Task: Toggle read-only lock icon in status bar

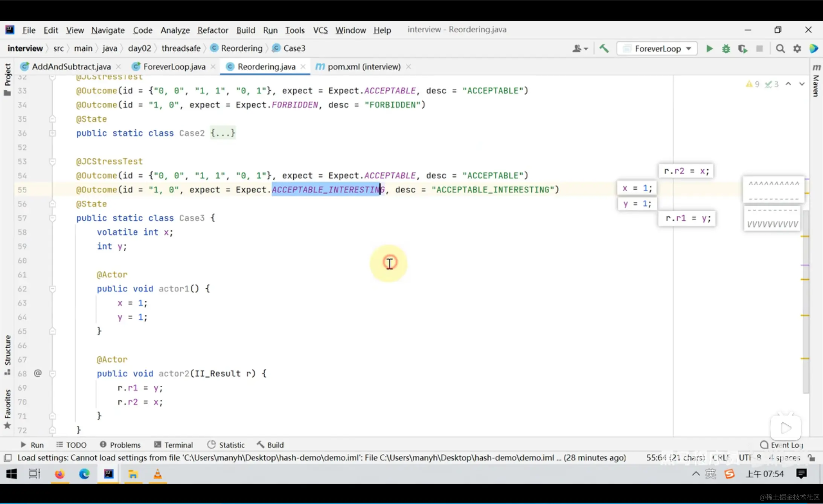Action: coord(812,458)
